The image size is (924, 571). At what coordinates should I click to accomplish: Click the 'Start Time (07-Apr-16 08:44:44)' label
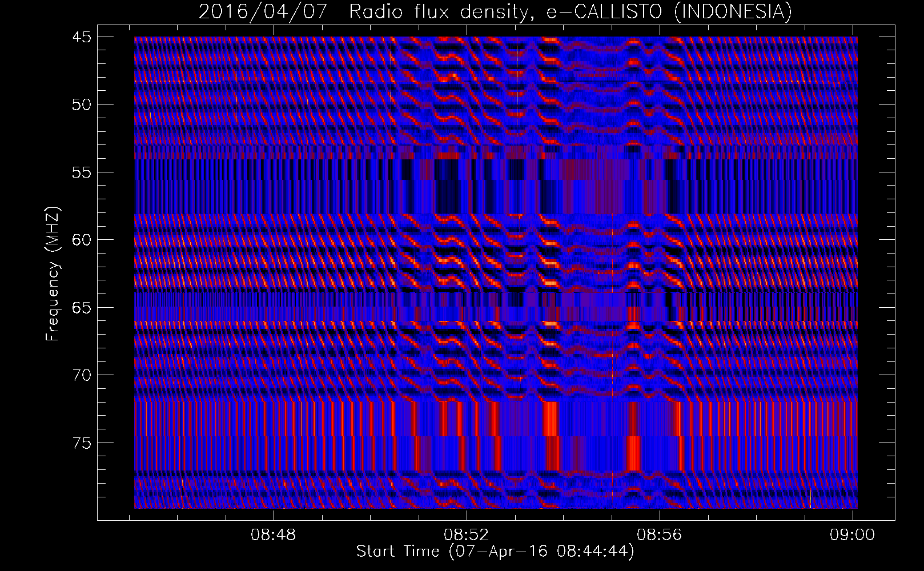pyautogui.click(x=495, y=552)
